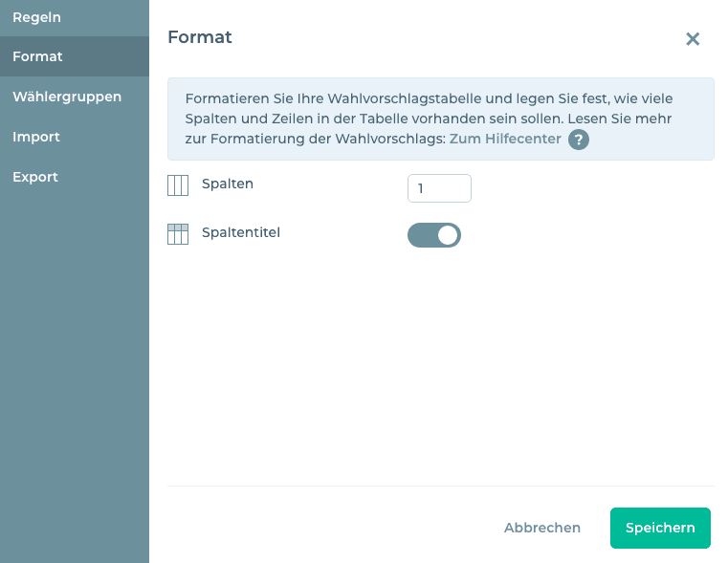Click the Spaltentitel label text
The height and width of the screenshot is (563, 728).
tap(241, 232)
